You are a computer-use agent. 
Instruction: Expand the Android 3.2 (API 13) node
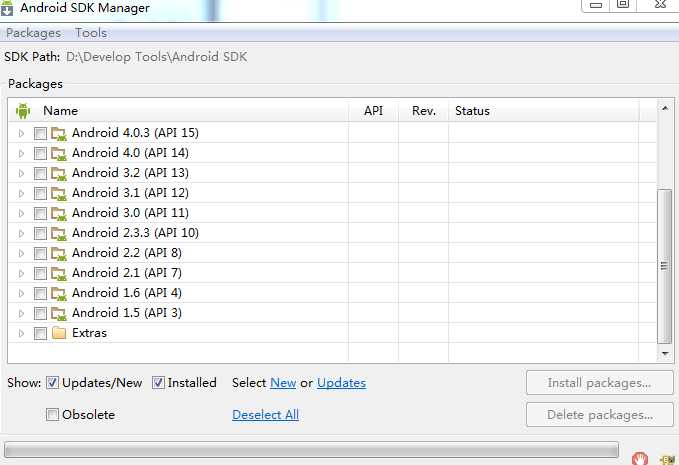click(21, 173)
